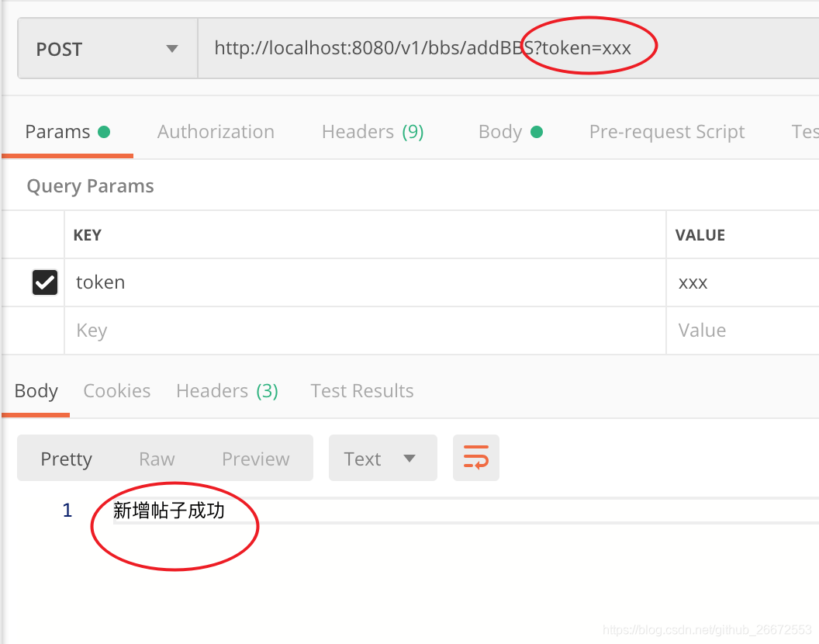Open the response Headers (3) tab
Image resolution: width=819 pixels, height=644 pixels.
227,390
